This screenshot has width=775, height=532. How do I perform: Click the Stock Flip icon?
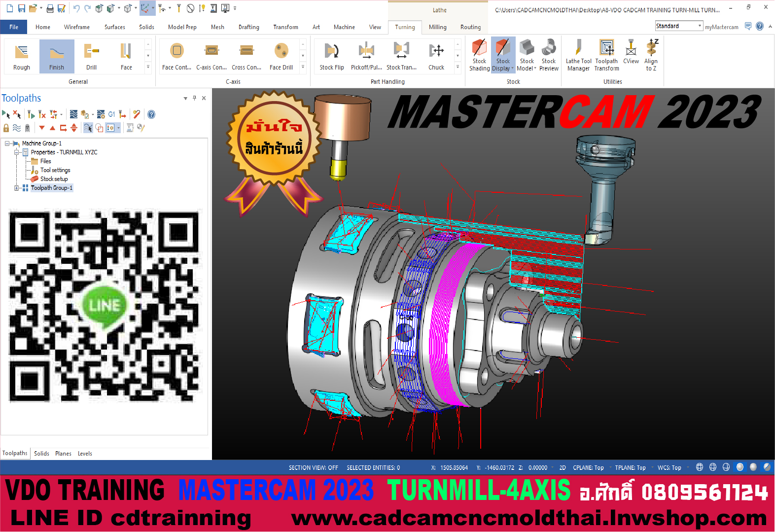coord(331,57)
